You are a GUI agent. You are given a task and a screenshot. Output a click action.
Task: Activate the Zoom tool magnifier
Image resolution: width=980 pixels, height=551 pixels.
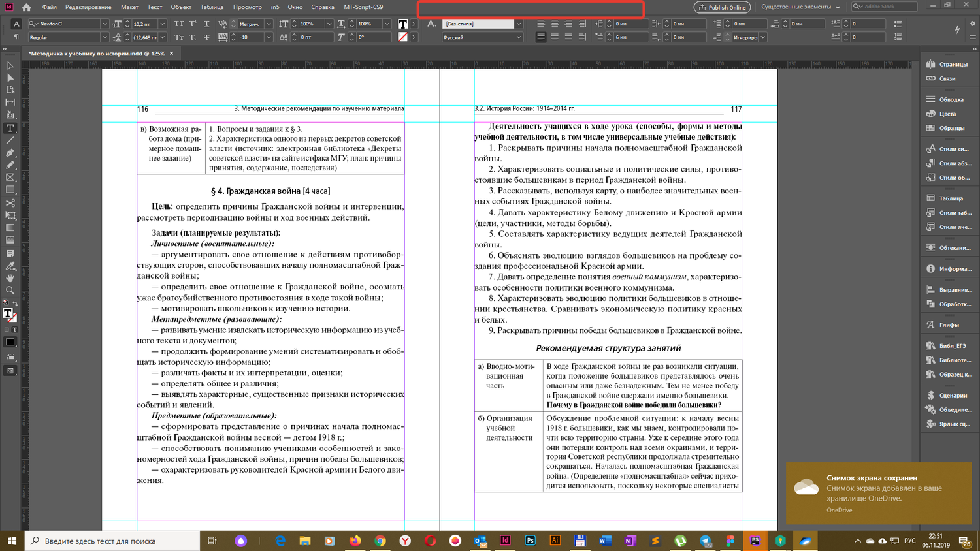pos(10,291)
